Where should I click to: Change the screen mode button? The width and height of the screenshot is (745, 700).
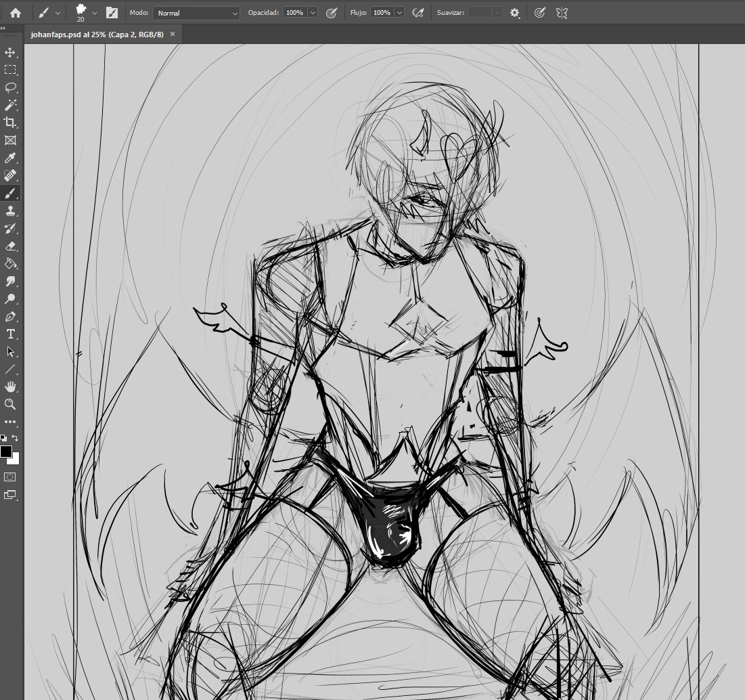point(10,495)
